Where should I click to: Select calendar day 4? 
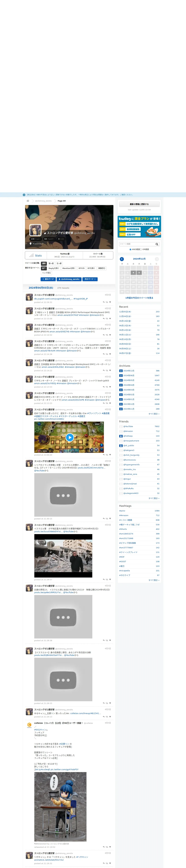[133, 273]
